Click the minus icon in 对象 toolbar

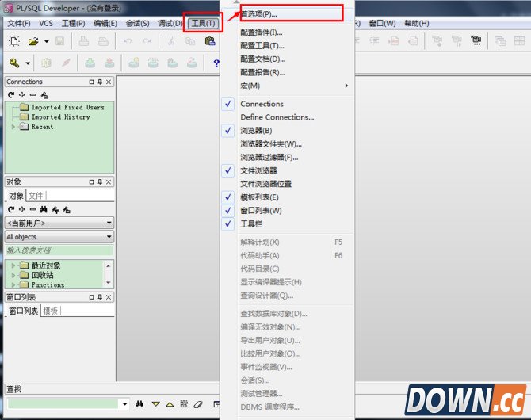pos(32,210)
